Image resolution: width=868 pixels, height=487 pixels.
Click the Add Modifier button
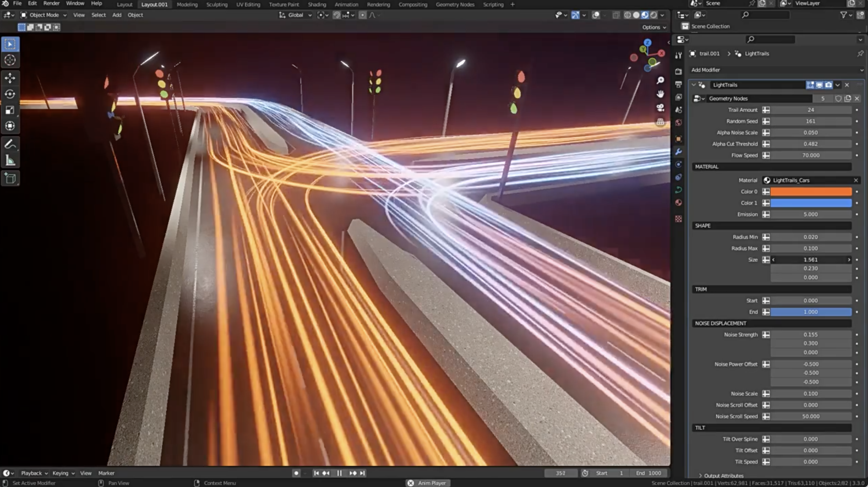(776, 70)
